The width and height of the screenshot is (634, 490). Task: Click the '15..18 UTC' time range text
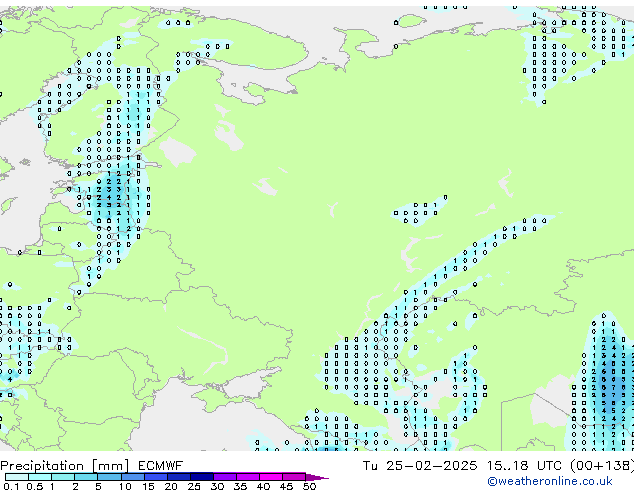point(523,466)
